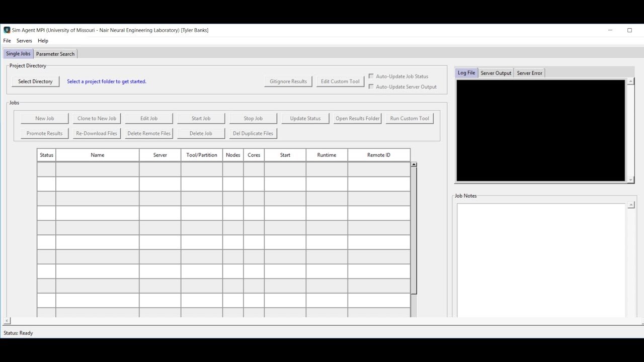The width and height of the screenshot is (644, 362).
Task: Click the Select Directory button
Action: tap(35, 81)
